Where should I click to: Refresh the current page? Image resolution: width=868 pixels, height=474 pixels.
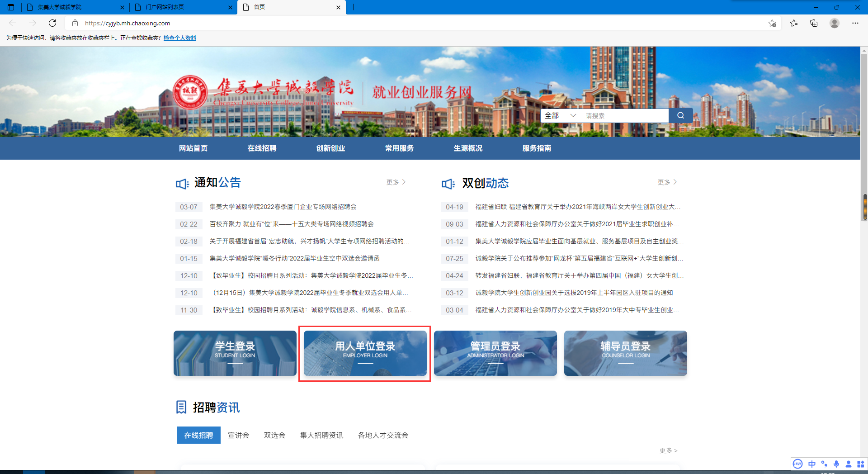(52, 23)
